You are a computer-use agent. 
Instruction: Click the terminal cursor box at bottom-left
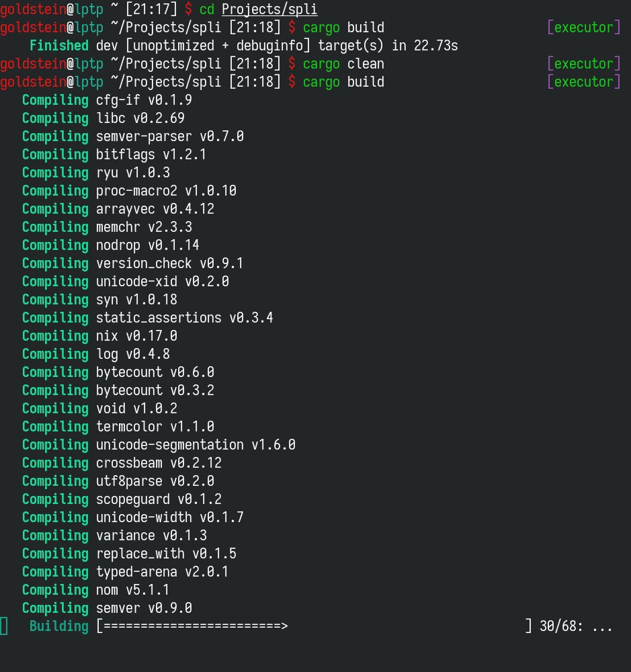tap(4, 626)
